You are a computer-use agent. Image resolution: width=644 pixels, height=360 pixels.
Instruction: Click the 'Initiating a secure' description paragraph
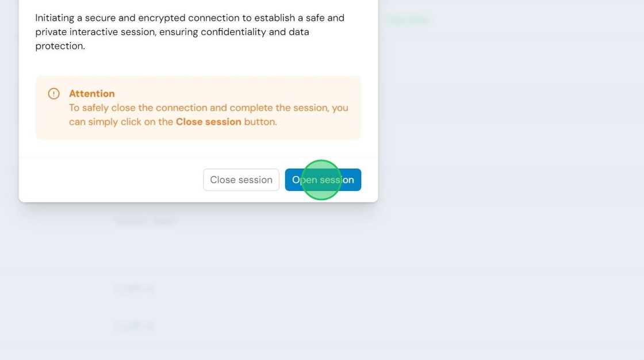(190, 32)
